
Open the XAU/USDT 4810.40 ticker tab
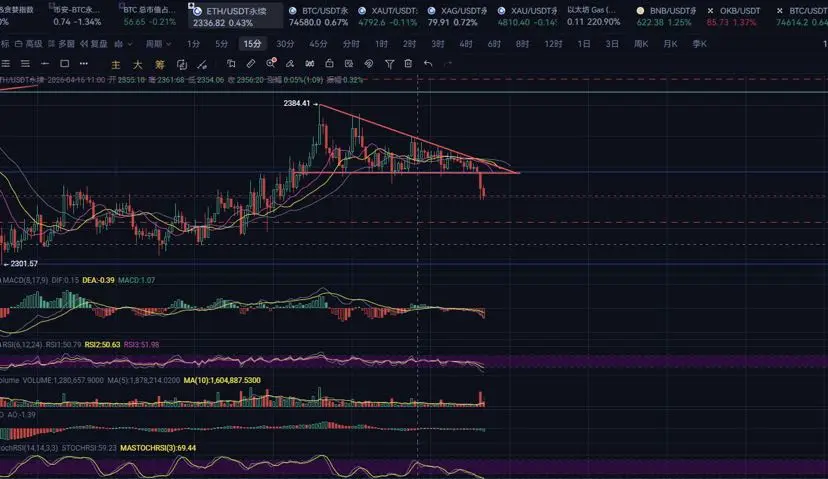point(527,16)
